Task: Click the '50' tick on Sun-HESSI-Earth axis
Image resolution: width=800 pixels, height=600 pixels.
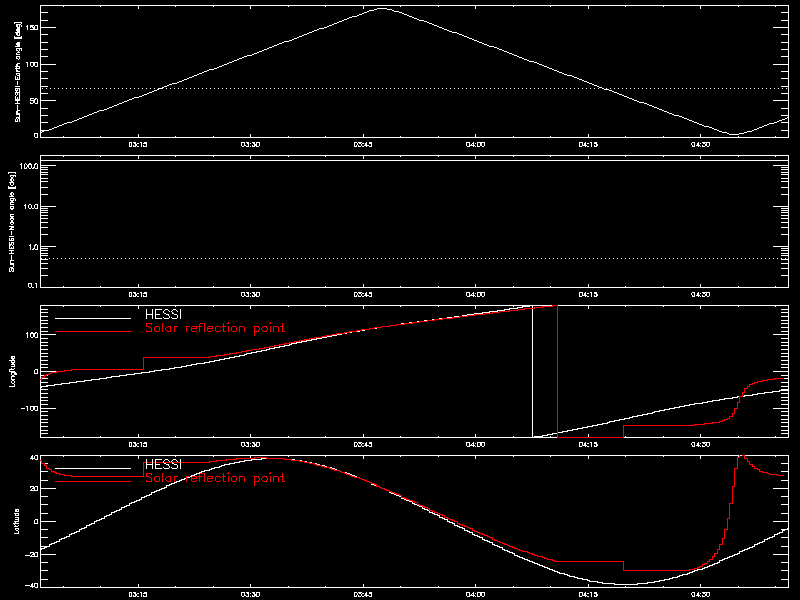Action: (35, 101)
